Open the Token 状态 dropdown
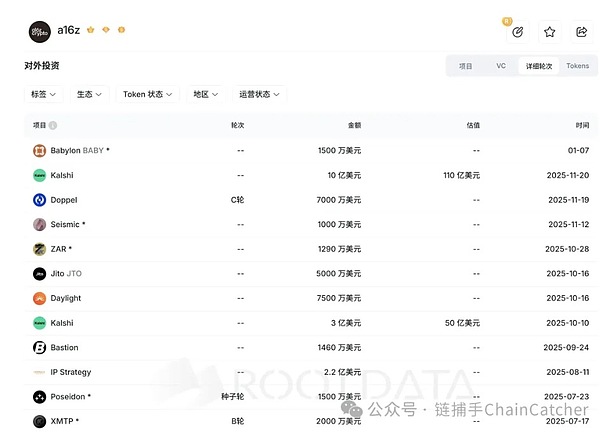The width and height of the screenshot is (600, 443). pyautogui.click(x=148, y=94)
